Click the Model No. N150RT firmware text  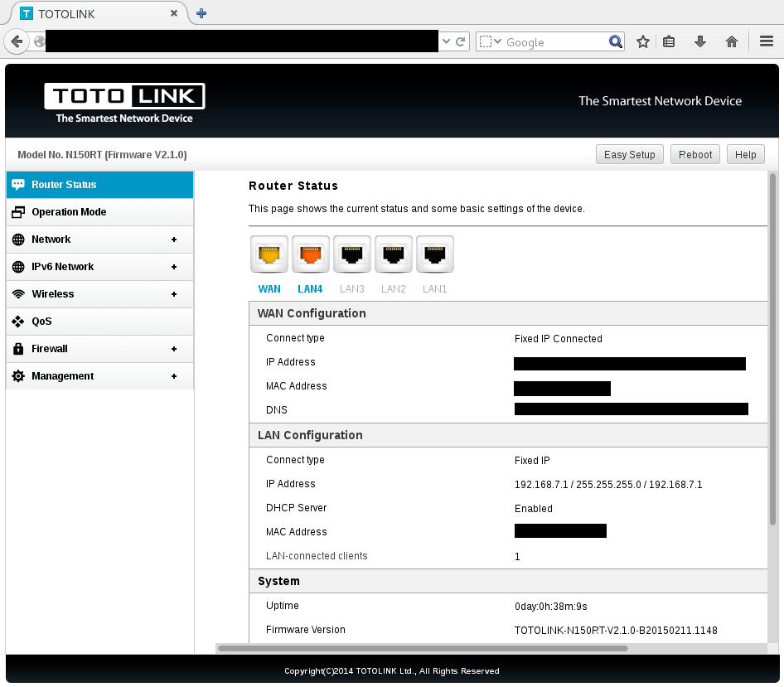pyautogui.click(x=102, y=154)
